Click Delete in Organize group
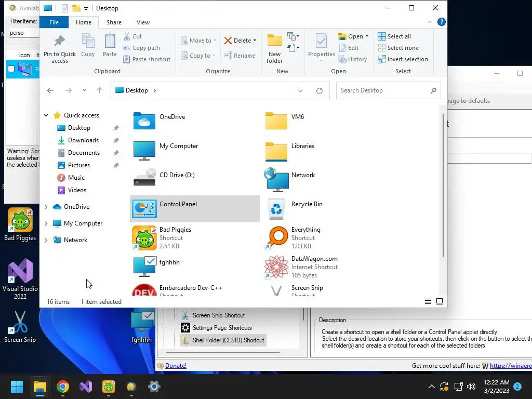This screenshot has width=532, height=399. [x=237, y=41]
